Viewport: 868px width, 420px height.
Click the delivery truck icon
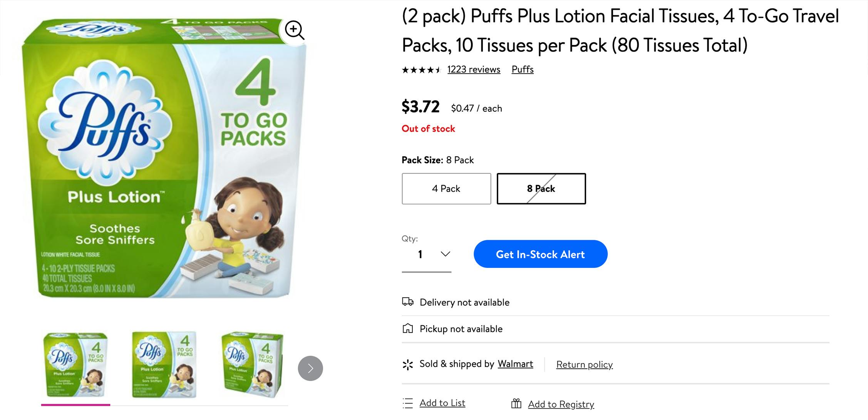pyautogui.click(x=407, y=302)
